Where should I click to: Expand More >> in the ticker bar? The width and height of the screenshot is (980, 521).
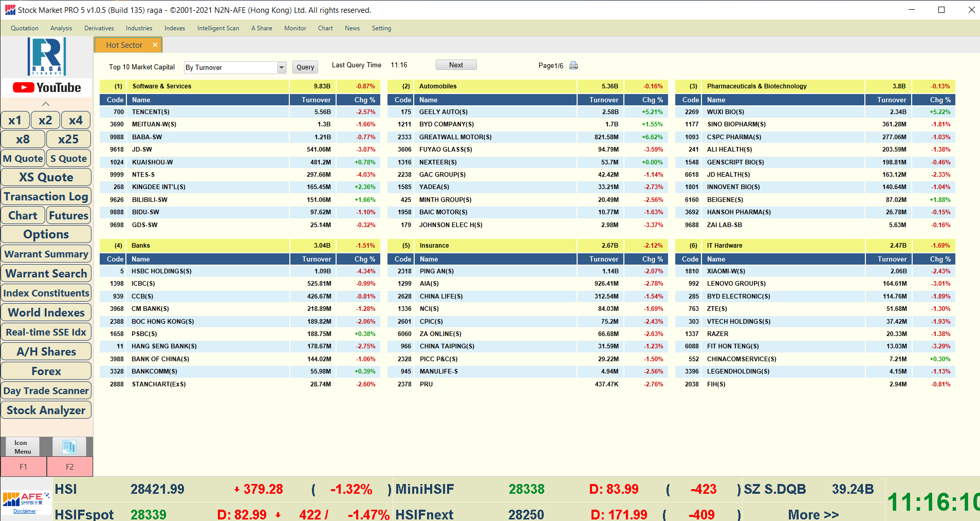coord(813,514)
